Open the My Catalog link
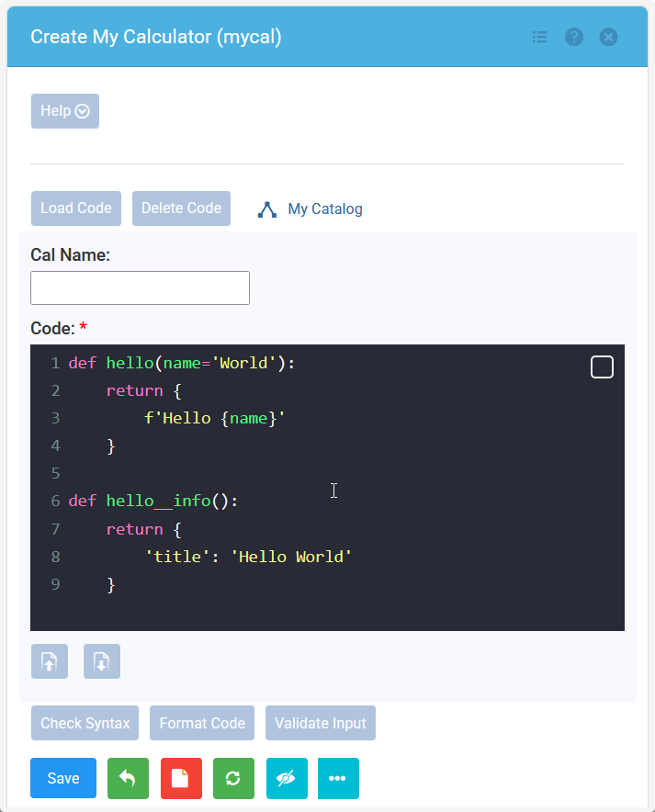Viewport: 655px width, 812px height. point(325,209)
